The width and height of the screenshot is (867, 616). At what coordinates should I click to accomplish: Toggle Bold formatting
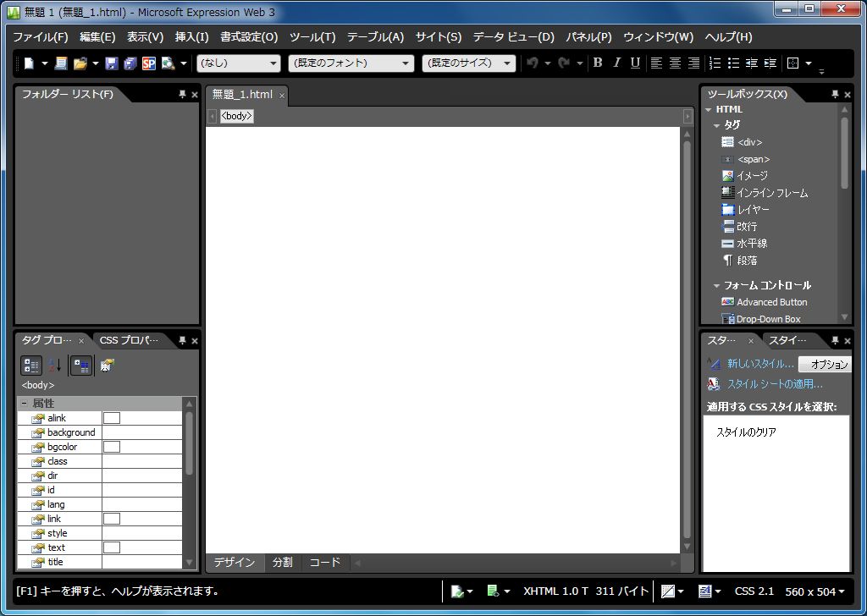click(x=598, y=63)
